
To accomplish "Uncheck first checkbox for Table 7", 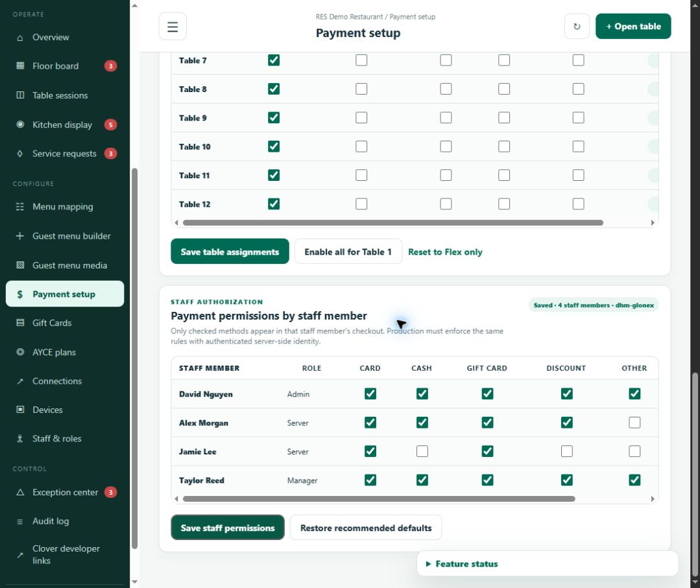I will point(274,60).
